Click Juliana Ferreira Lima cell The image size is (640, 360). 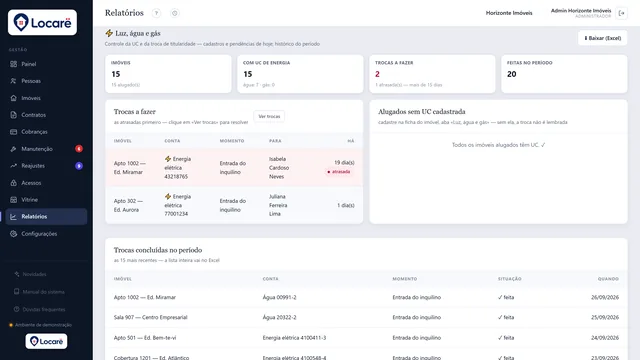click(x=278, y=205)
